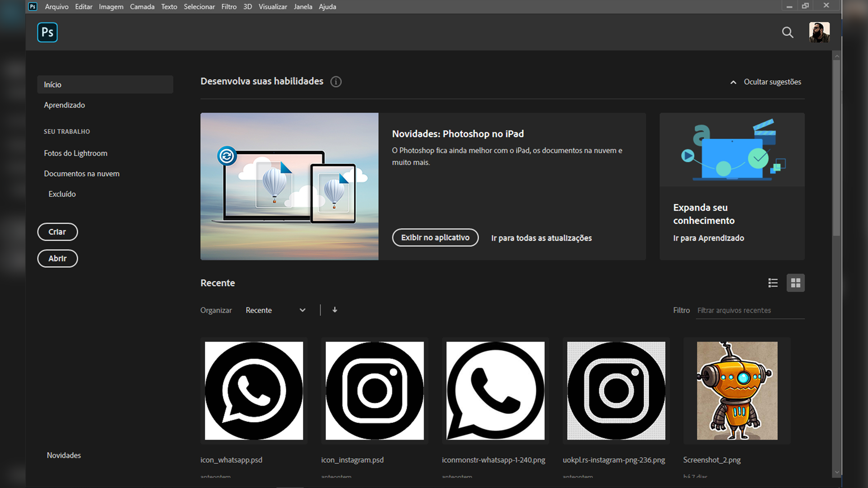This screenshot has width=868, height=488.
Task: Open the Arquivo menu
Action: pos(57,7)
